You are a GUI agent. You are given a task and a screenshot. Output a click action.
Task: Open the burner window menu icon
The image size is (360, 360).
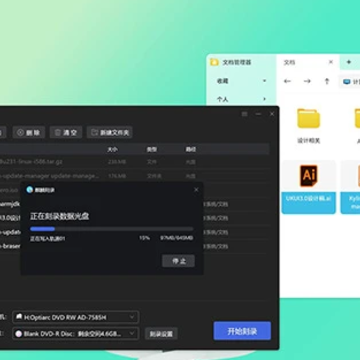244,114
